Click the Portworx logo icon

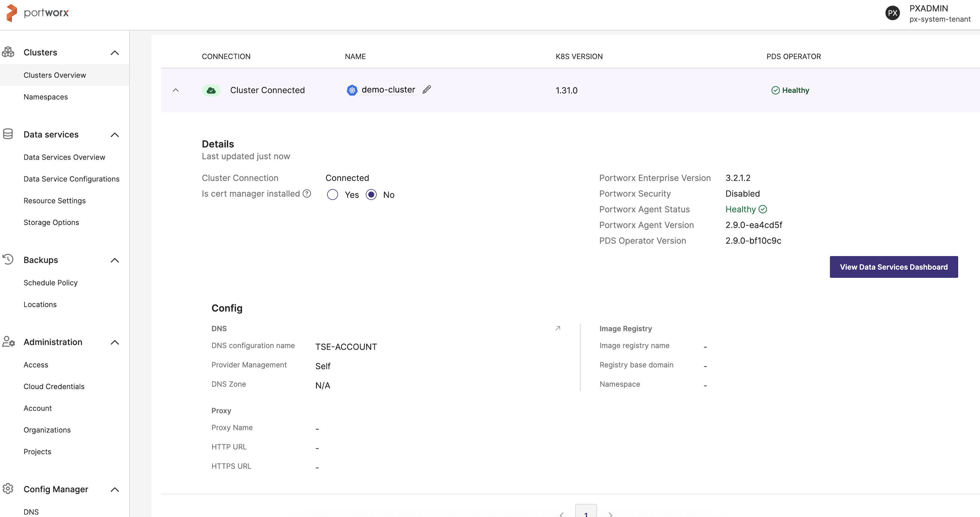click(x=11, y=13)
